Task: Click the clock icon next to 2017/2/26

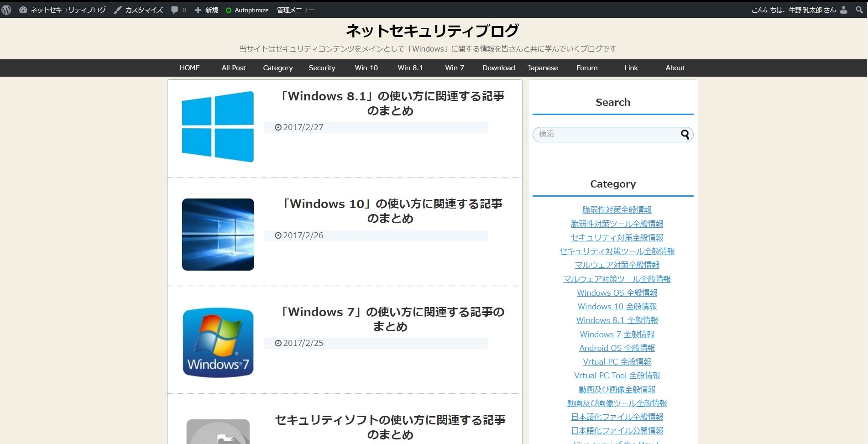Action: [278, 235]
